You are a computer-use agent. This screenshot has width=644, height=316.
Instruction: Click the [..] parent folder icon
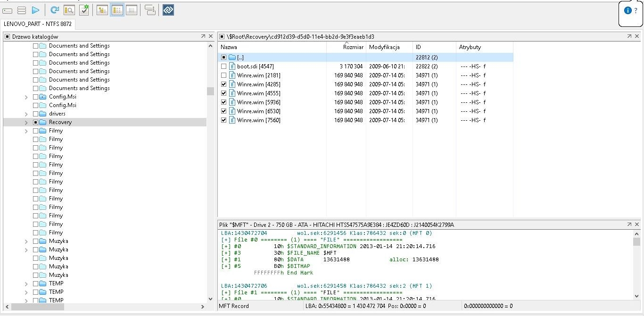(232, 58)
